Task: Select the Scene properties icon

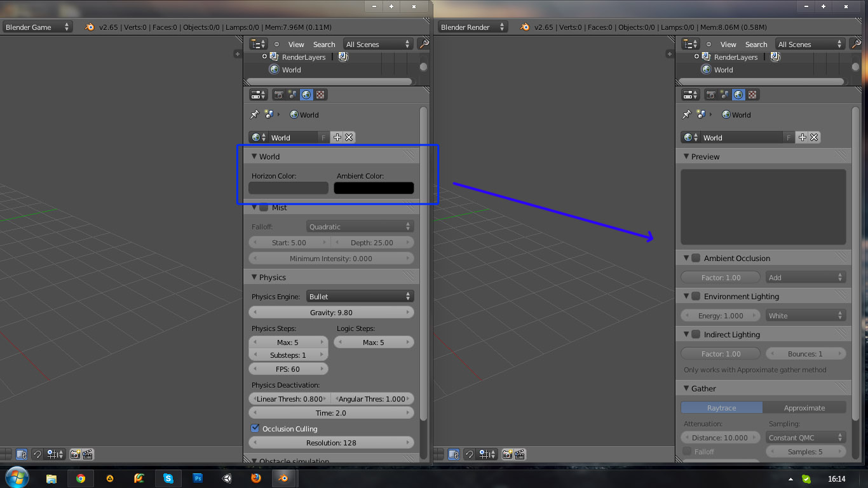Action: click(292, 95)
